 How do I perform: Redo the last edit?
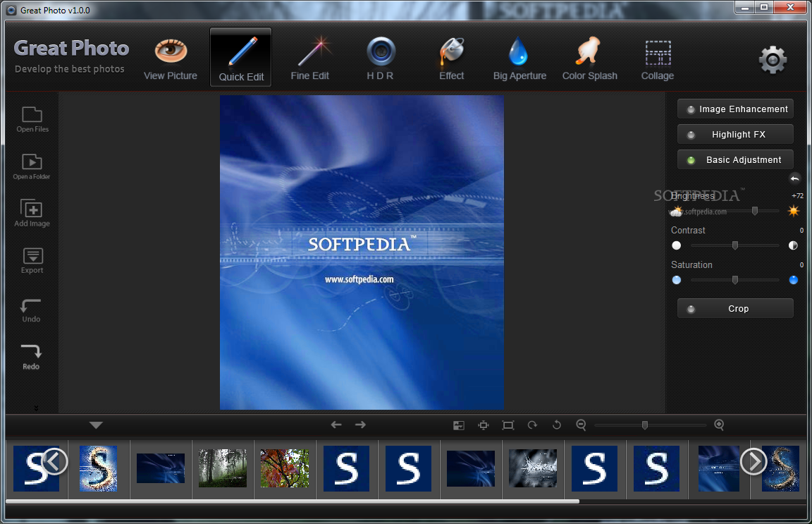tap(31, 358)
